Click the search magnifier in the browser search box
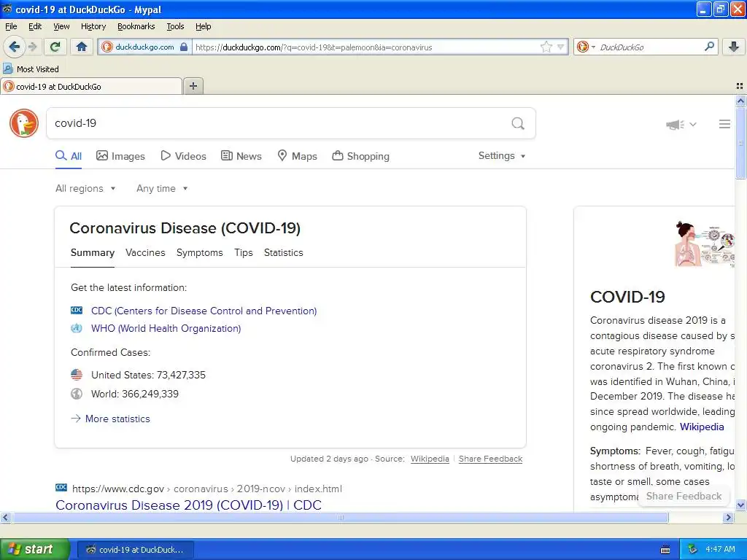The image size is (747, 560). pos(709,47)
